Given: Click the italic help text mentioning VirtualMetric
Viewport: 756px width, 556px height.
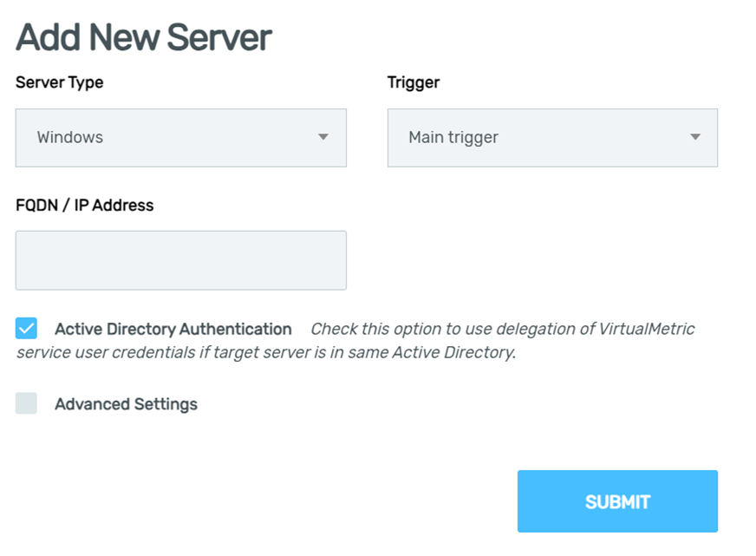Looking at the screenshot, I should tap(502, 329).
